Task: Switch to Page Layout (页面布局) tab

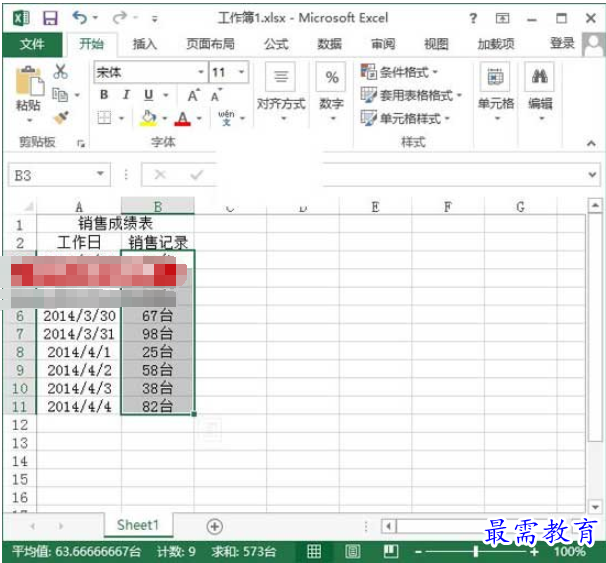Action: pos(211,44)
